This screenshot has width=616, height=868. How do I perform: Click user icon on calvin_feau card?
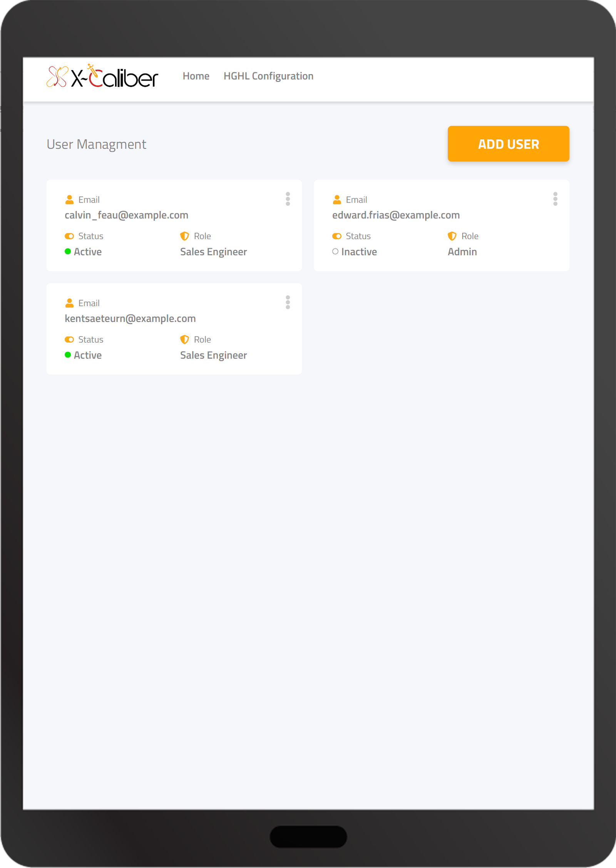[69, 199]
